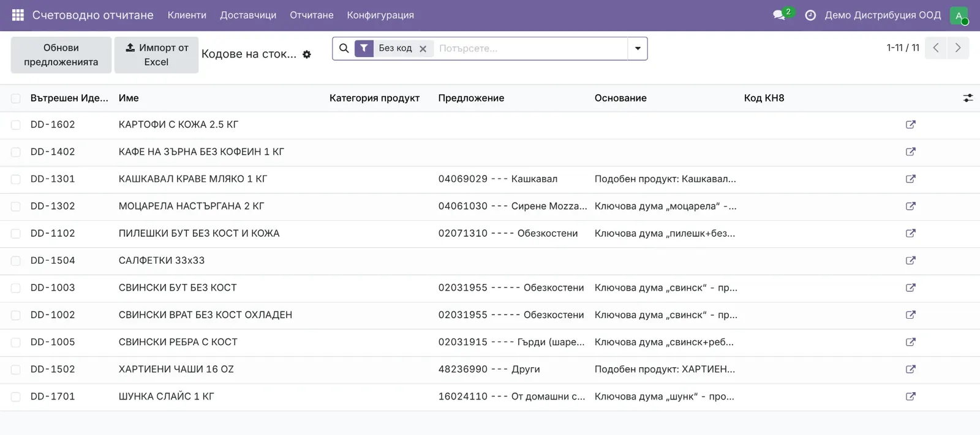Click suggestion 02071310 ---- Обезкостени
This screenshot has height=435, width=980.
click(x=508, y=233)
